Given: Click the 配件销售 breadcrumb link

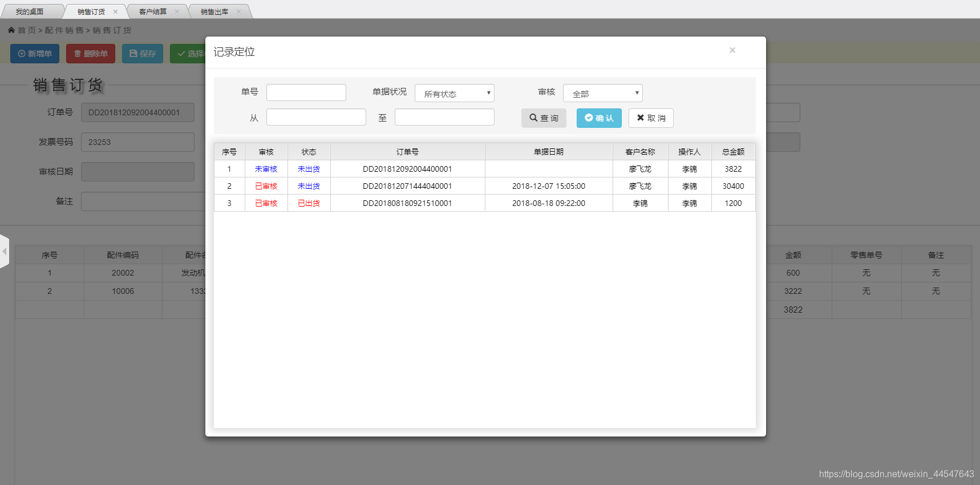Looking at the screenshot, I should point(64,30).
